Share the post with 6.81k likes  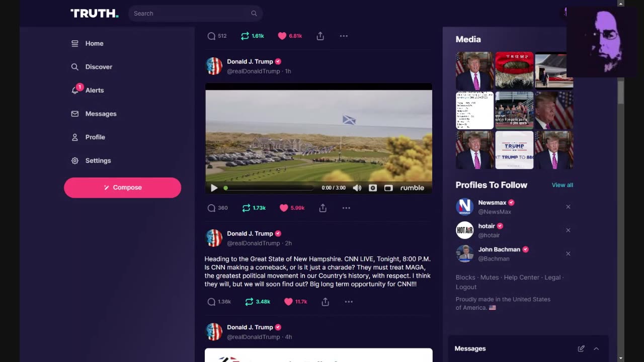tap(320, 36)
